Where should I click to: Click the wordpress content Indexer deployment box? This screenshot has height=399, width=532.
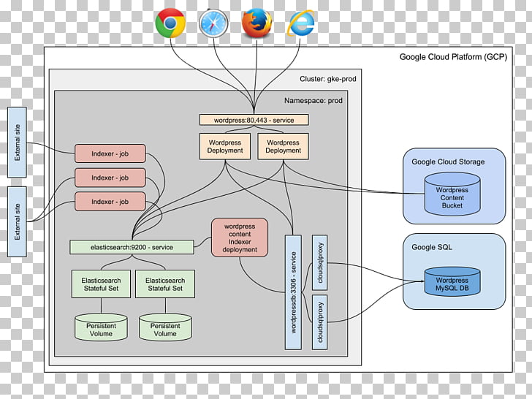(x=240, y=237)
